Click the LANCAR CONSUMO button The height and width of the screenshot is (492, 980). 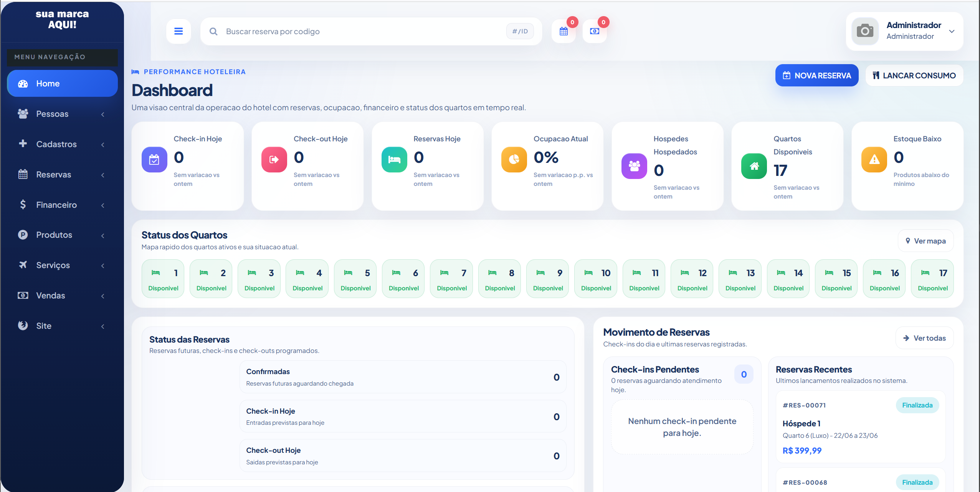(x=914, y=75)
